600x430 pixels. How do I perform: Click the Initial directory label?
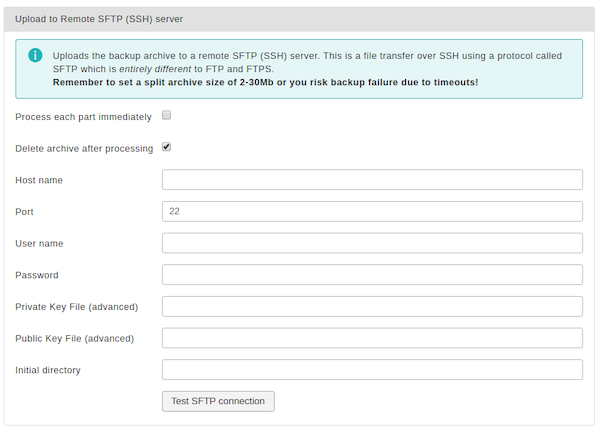[x=48, y=370]
